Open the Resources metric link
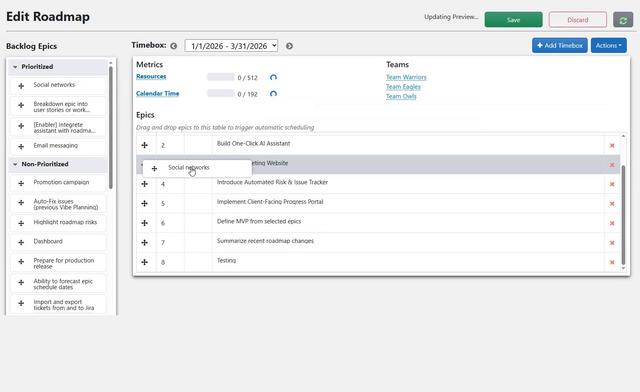The width and height of the screenshot is (640, 392). [x=151, y=76]
